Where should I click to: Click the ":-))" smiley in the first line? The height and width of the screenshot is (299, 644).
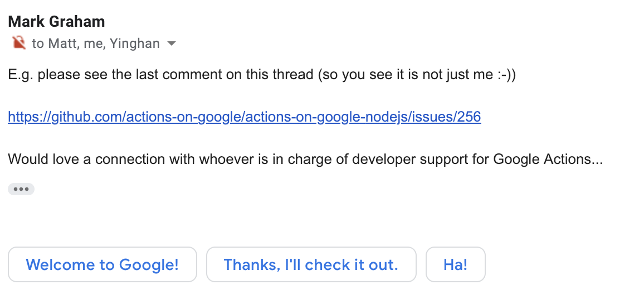click(x=506, y=74)
